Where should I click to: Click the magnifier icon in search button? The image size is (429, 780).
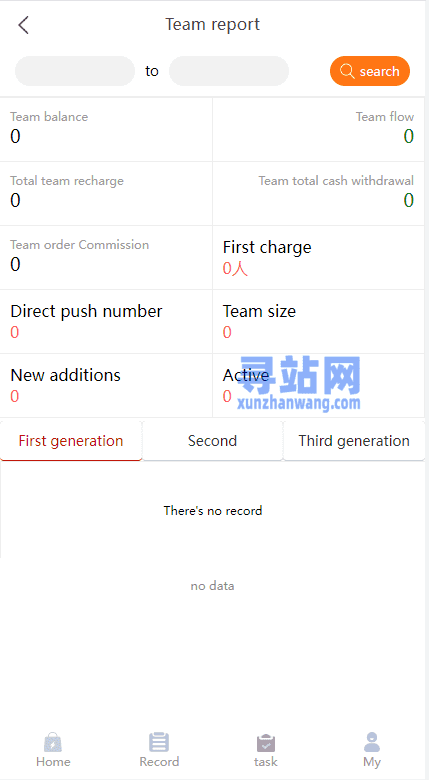tap(347, 71)
